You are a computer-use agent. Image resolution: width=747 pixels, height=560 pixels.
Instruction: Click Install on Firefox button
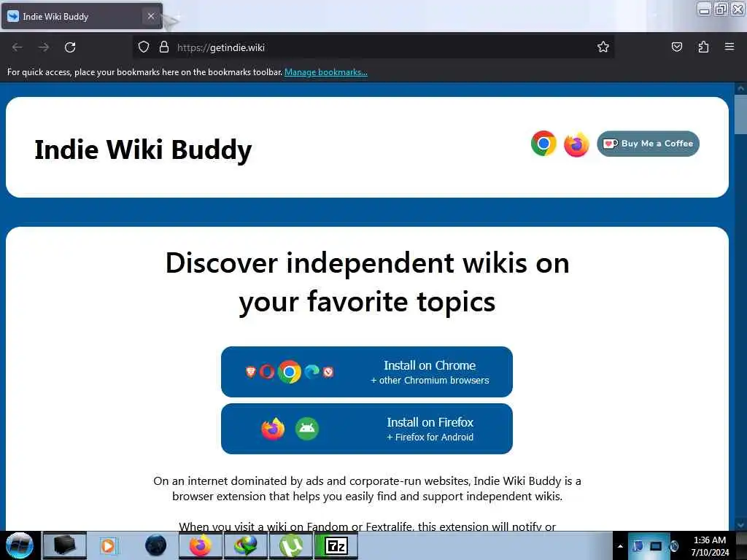367,429
